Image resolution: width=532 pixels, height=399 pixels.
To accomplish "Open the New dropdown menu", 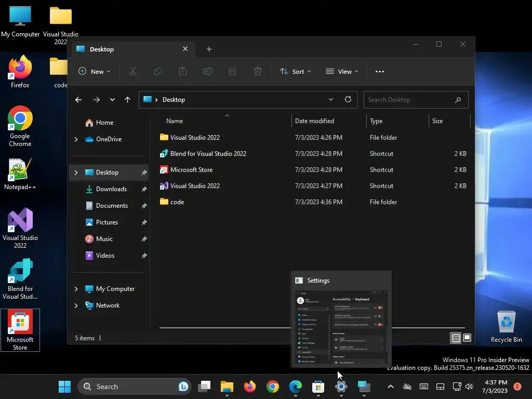I will 95,71.
